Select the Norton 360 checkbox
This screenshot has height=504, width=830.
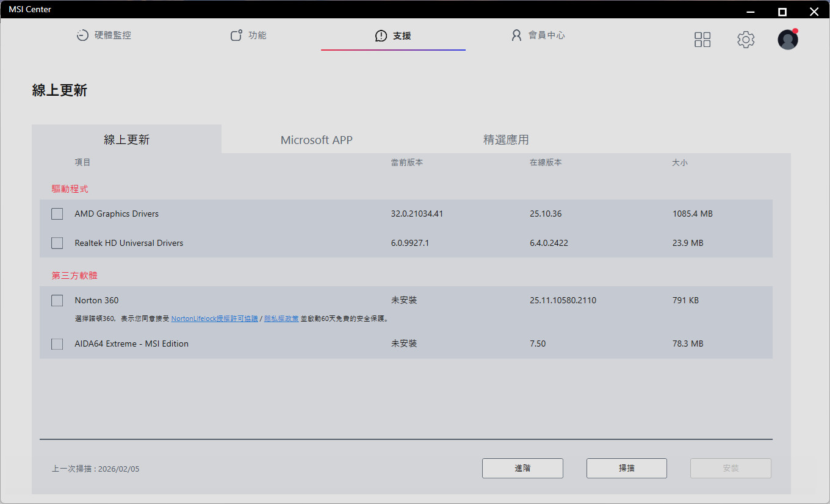(x=57, y=301)
